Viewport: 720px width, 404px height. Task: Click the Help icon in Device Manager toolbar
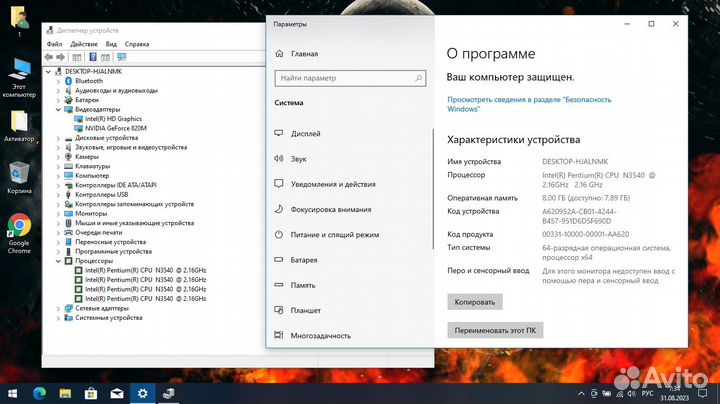click(93, 57)
